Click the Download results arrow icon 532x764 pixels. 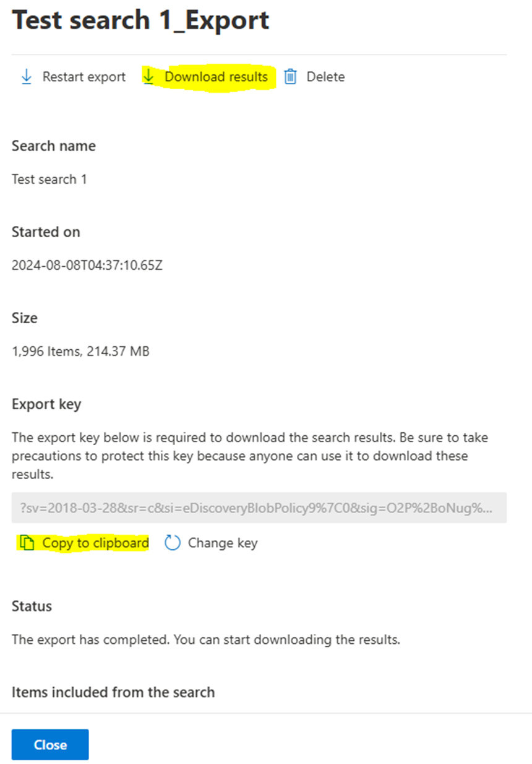tap(149, 77)
